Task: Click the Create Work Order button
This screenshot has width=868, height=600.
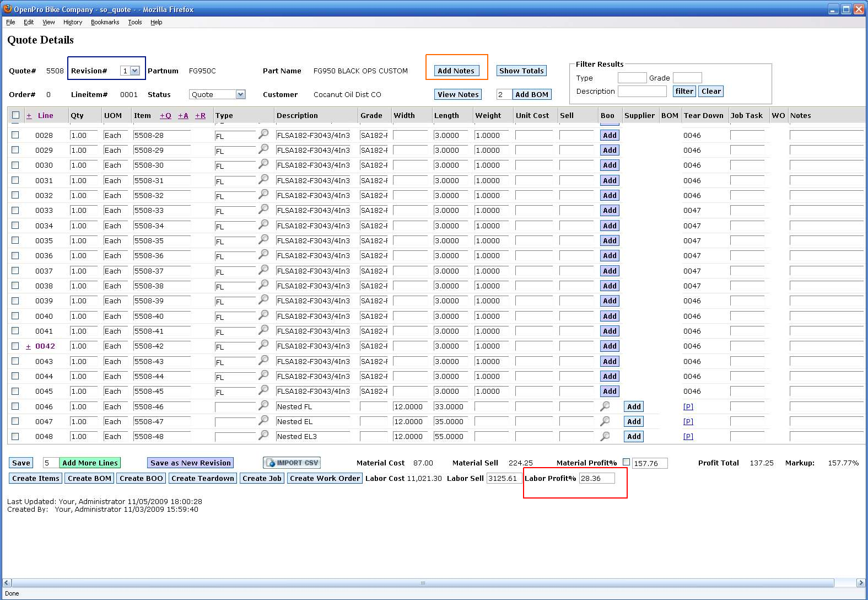Action: [x=325, y=478]
